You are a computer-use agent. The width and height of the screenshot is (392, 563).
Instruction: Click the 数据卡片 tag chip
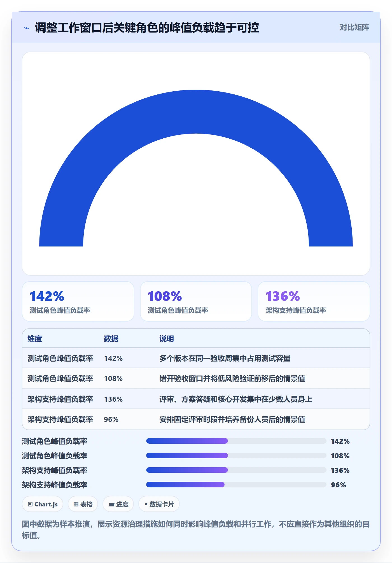[159, 504]
